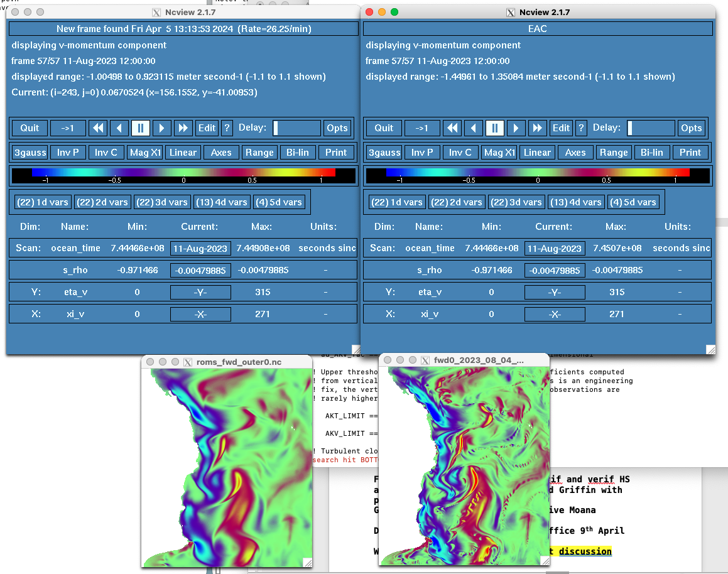Toggle Inv P in left Ncview window

click(x=68, y=153)
